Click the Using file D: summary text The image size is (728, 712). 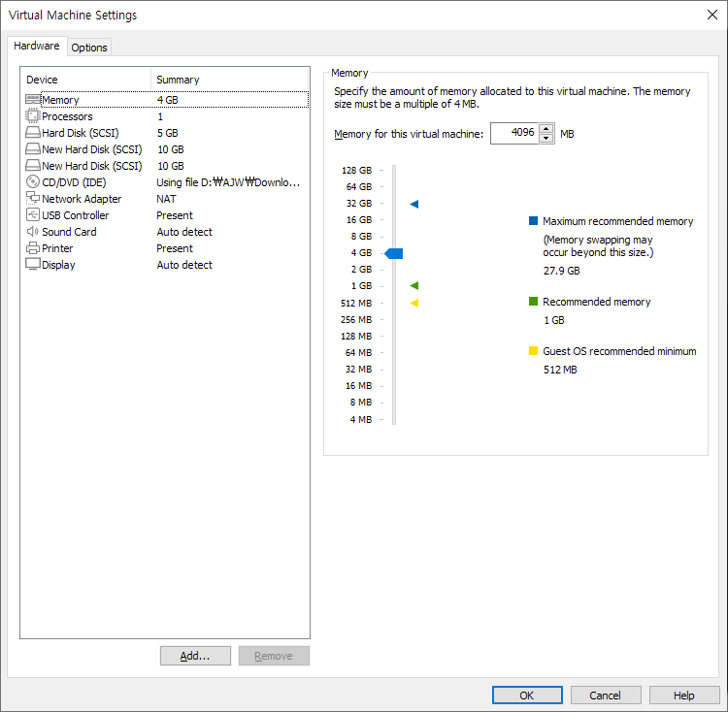pyautogui.click(x=228, y=182)
